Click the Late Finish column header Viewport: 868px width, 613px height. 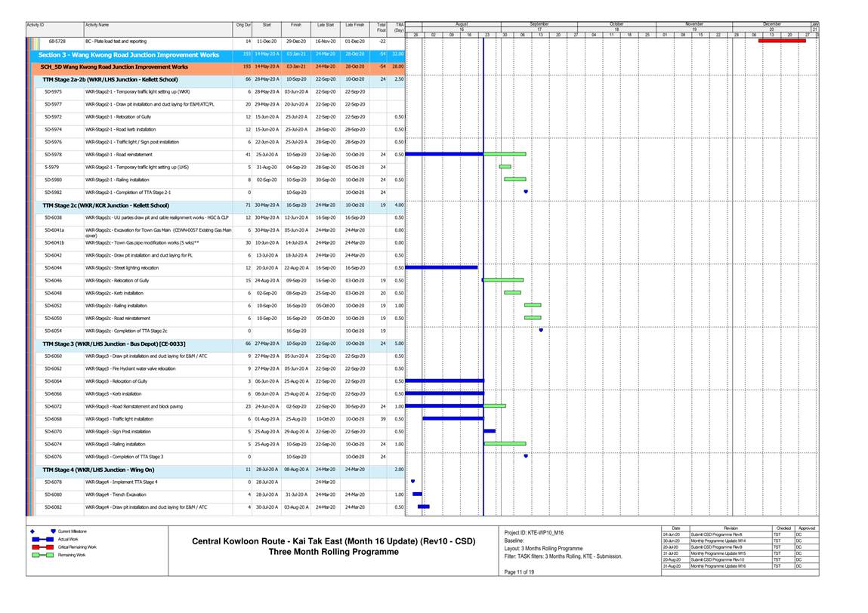(354, 26)
